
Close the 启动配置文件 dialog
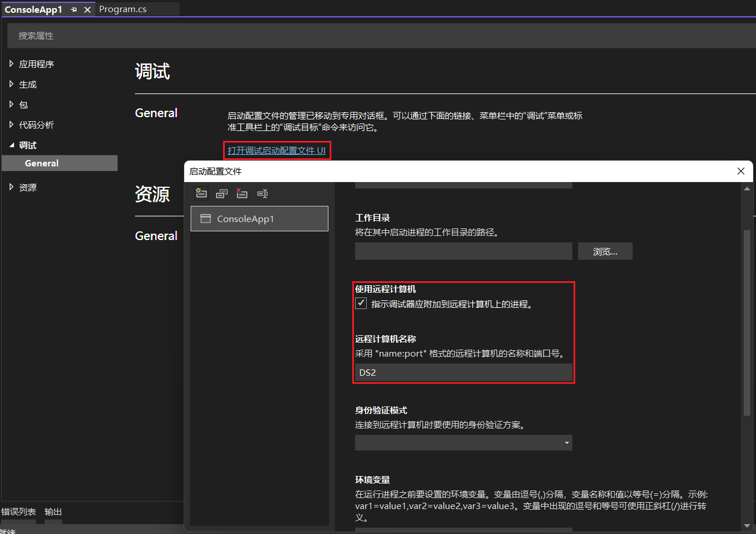[740, 171]
